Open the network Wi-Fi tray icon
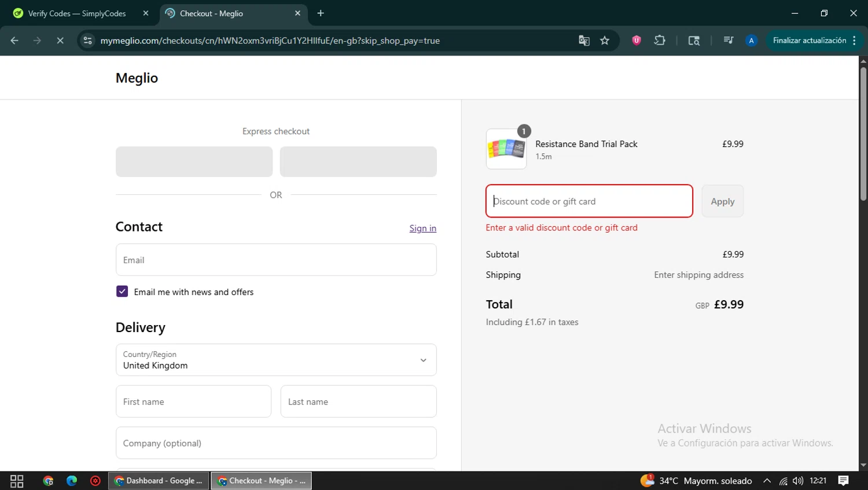The height and width of the screenshot is (490, 868). (783, 481)
